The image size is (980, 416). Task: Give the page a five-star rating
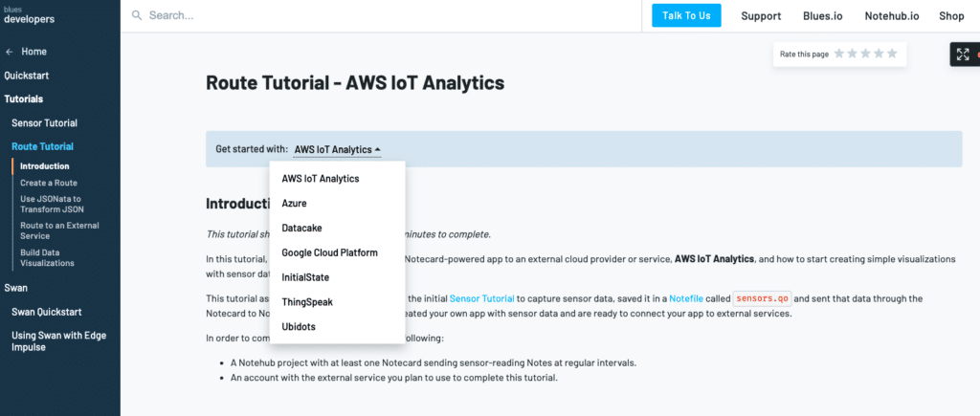pos(893,54)
